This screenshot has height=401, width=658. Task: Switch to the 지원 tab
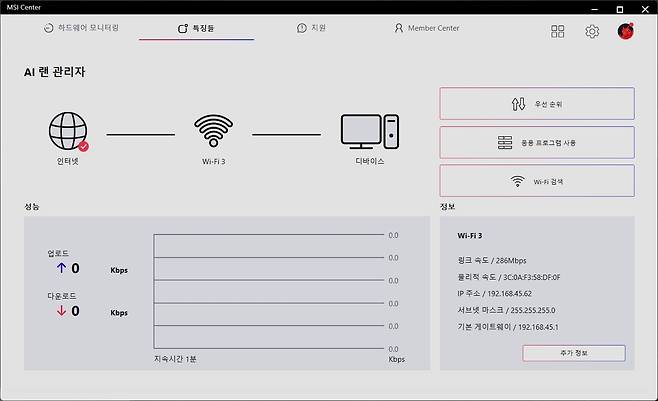pyautogui.click(x=314, y=28)
